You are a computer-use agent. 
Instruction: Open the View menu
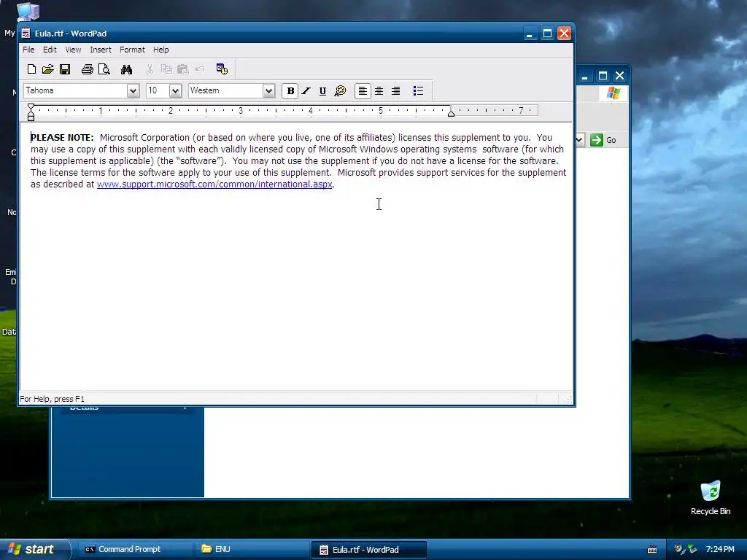pos(73,50)
